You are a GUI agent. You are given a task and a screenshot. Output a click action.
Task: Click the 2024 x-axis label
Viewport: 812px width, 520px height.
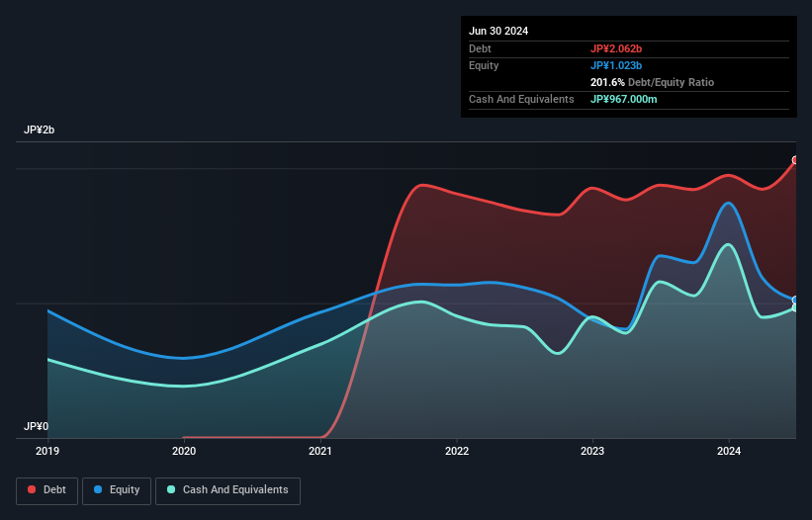[x=729, y=451]
